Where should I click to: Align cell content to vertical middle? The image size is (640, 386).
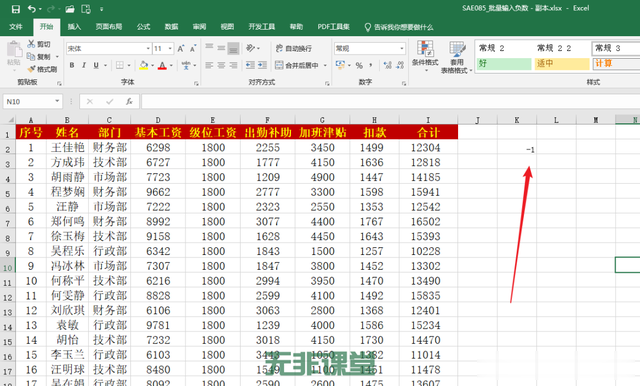point(221,48)
